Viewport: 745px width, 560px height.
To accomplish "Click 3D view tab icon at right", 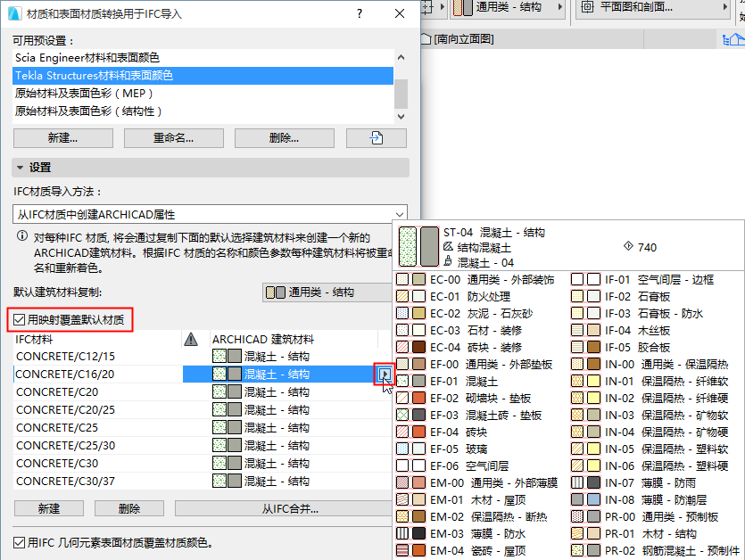I will (733, 39).
